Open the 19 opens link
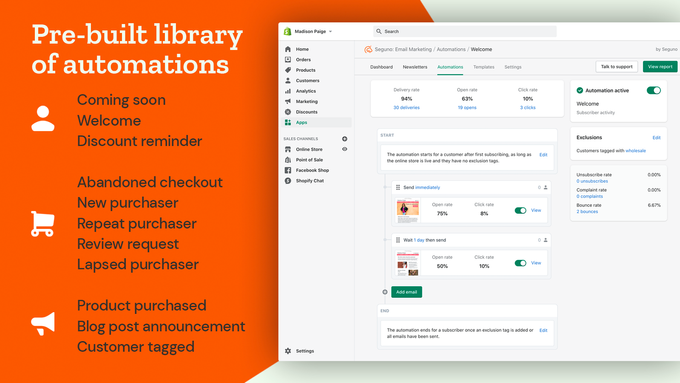Viewport: 680px width, 383px height. tap(467, 108)
